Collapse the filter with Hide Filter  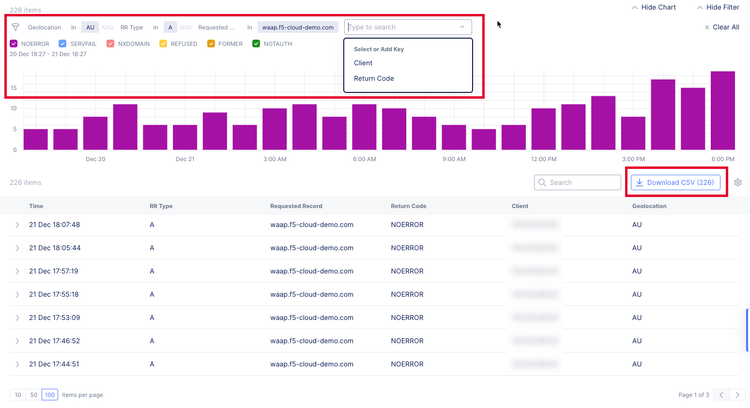pyautogui.click(x=716, y=7)
